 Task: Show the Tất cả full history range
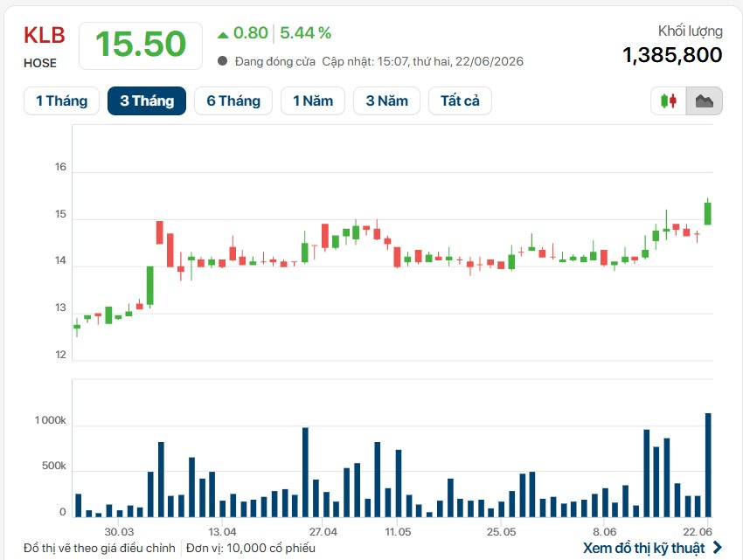coord(460,101)
